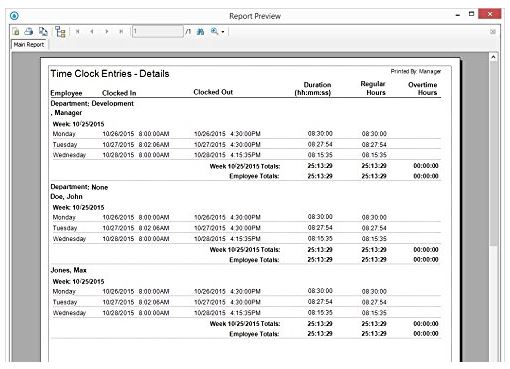Viewport: 510px width, 369px height.
Task: Click the 'Doe, John' employee name
Action: click(66, 196)
